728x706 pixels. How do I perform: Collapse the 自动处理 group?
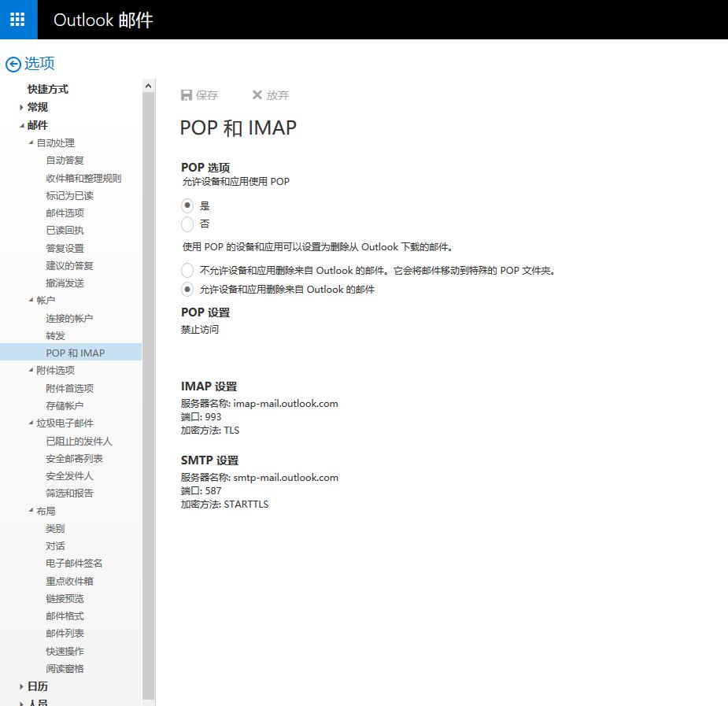(x=31, y=142)
